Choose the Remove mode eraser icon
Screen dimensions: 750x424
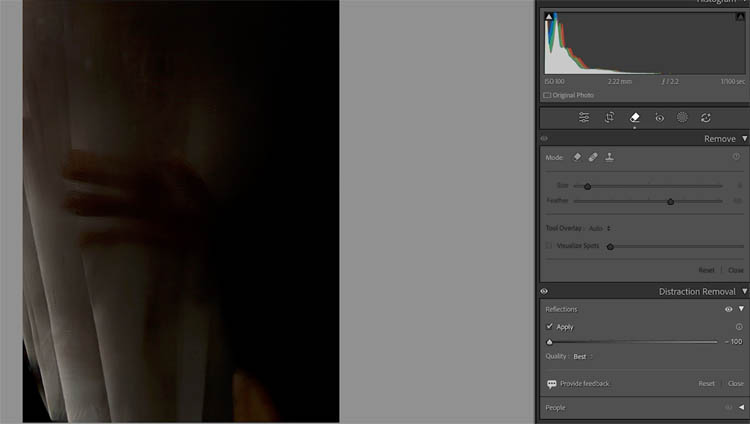tap(577, 157)
